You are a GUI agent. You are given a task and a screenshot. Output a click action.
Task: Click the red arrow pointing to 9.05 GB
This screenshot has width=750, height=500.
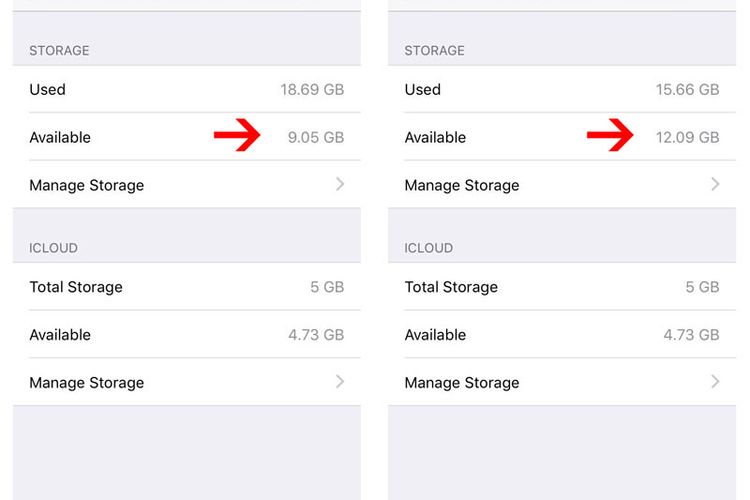(x=237, y=135)
